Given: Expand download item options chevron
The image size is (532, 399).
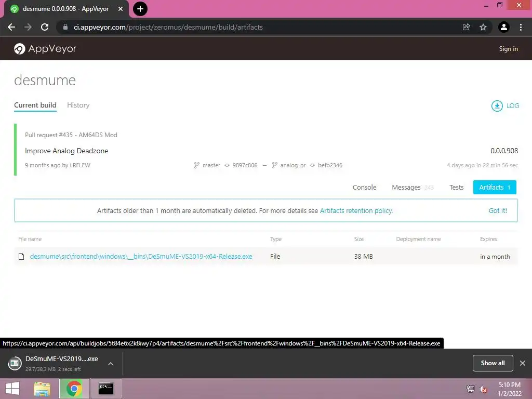Looking at the screenshot, I should coord(111,364).
